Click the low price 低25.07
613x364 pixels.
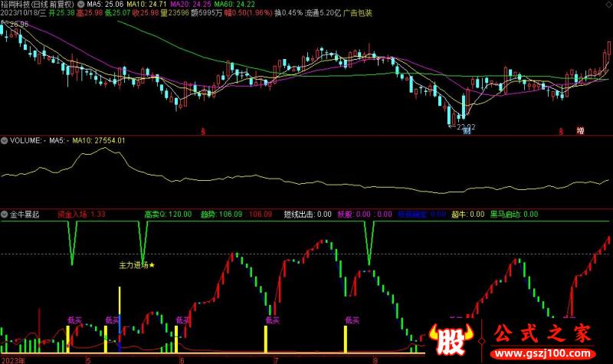coord(117,13)
